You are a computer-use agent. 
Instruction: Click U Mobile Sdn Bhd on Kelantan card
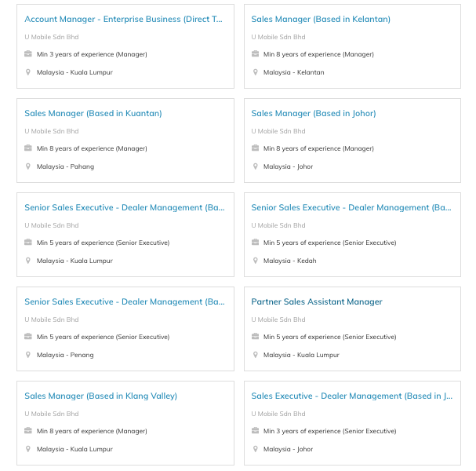coord(278,37)
